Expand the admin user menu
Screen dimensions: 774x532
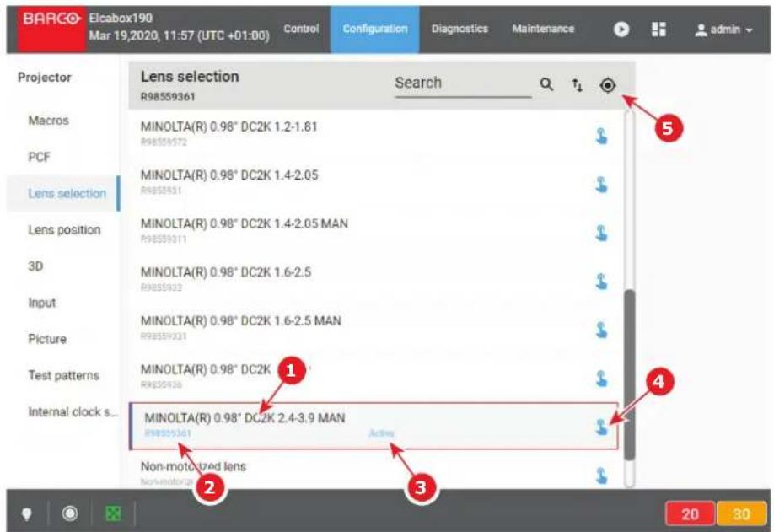723,30
